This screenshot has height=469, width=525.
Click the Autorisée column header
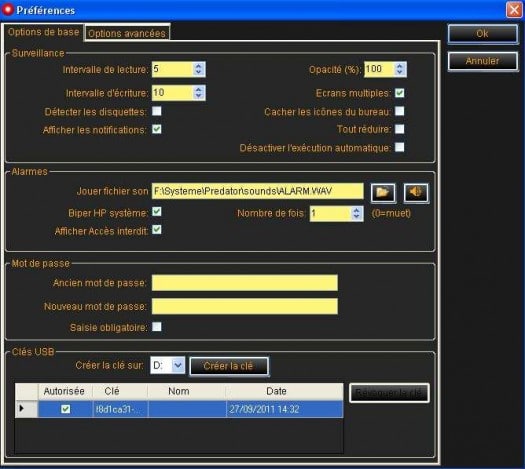tap(65, 391)
